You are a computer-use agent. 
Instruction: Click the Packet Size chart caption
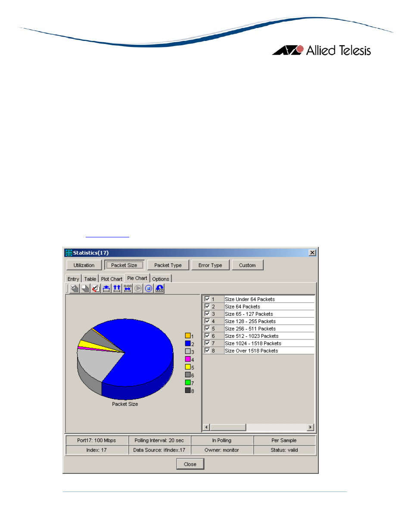tap(125, 404)
